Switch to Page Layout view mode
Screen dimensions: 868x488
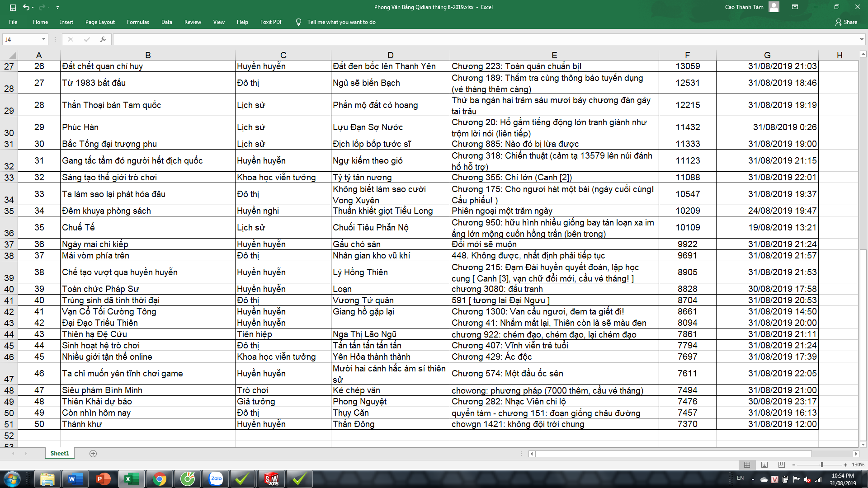[x=764, y=465]
